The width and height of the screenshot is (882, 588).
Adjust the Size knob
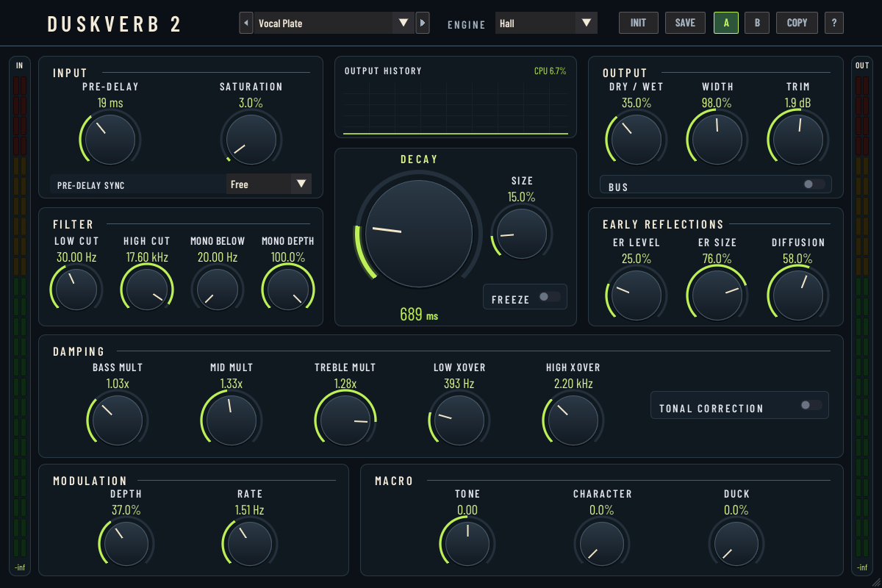522,234
